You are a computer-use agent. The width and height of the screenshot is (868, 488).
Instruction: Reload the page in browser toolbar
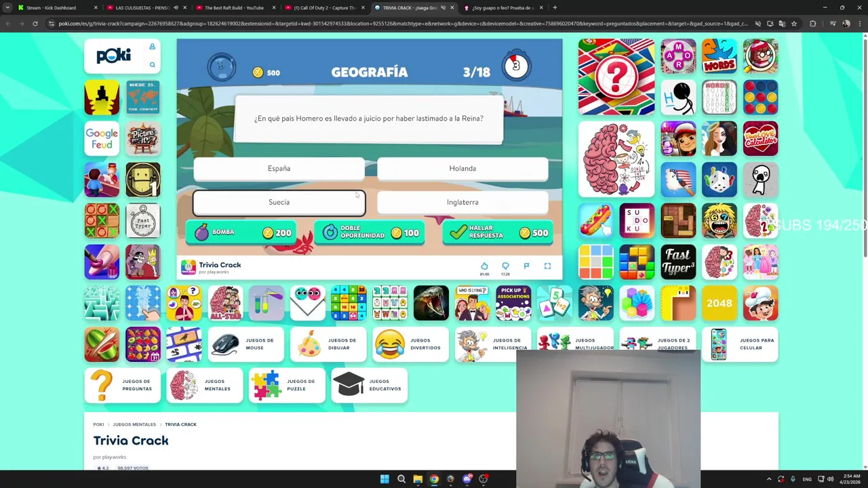point(35,24)
